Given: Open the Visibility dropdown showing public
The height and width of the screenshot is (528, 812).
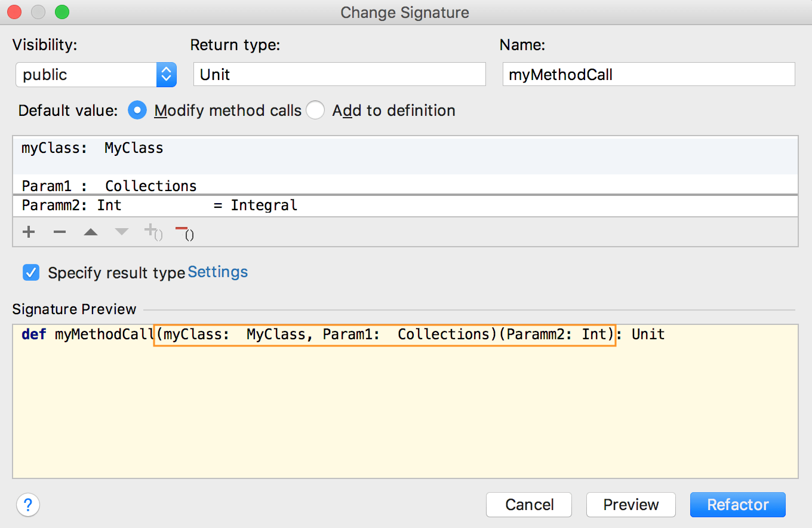Looking at the screenshot, I should [96, 74].
